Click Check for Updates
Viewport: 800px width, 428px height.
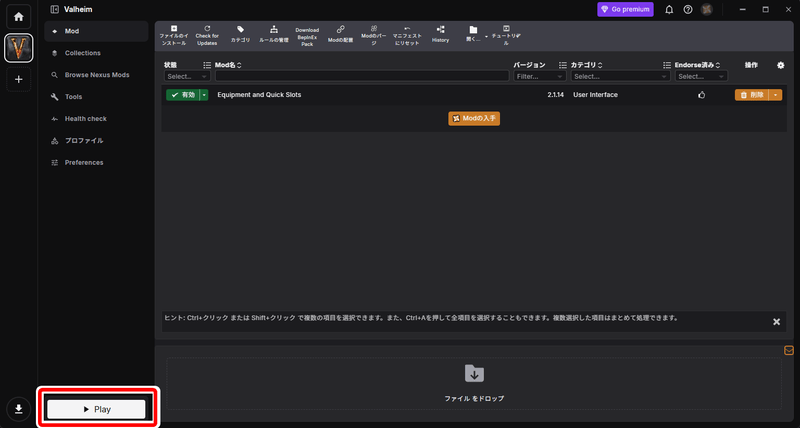[x=207, y=36]
